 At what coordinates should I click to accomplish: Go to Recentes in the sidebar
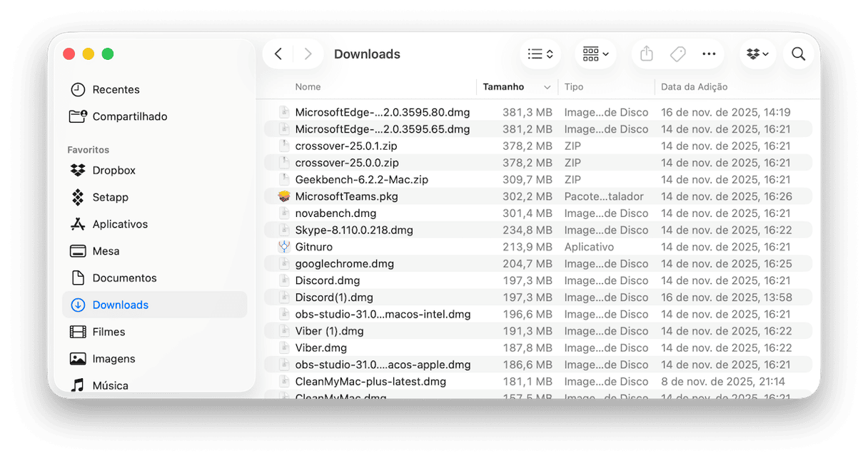116,90
